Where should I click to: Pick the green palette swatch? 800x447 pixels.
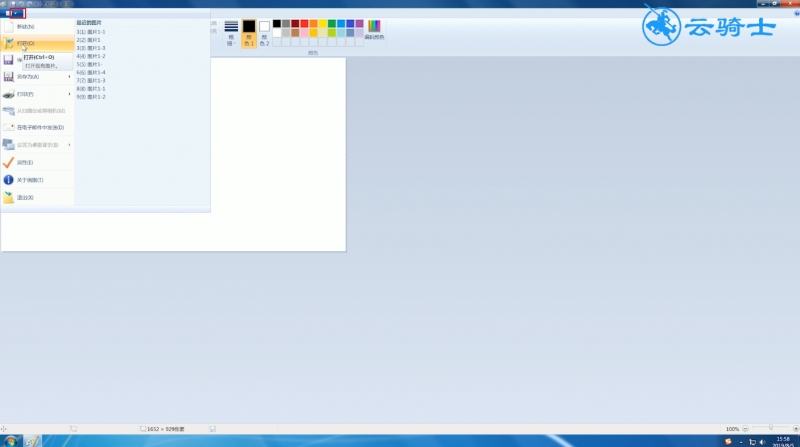(x=332, y=23)
